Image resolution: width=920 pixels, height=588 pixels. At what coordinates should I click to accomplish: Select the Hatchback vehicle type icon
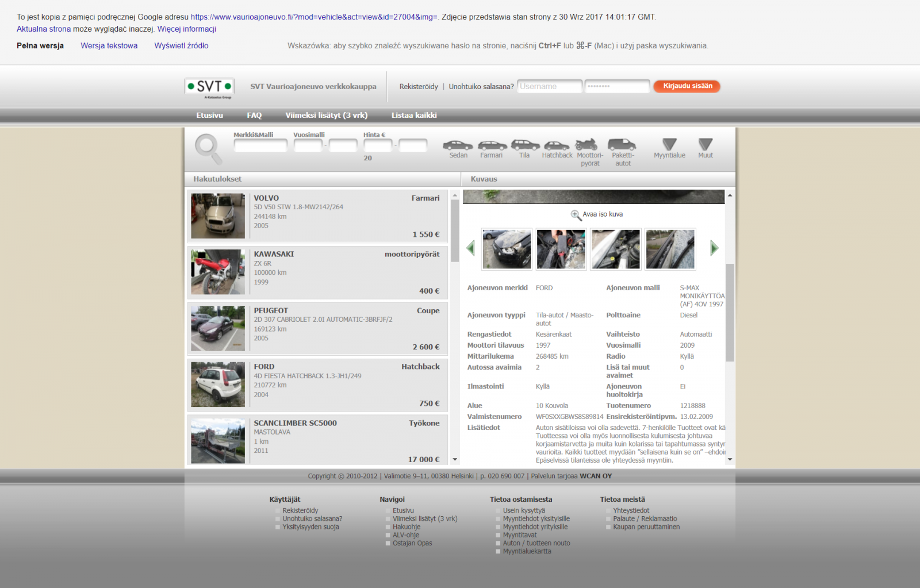point(557,145)
